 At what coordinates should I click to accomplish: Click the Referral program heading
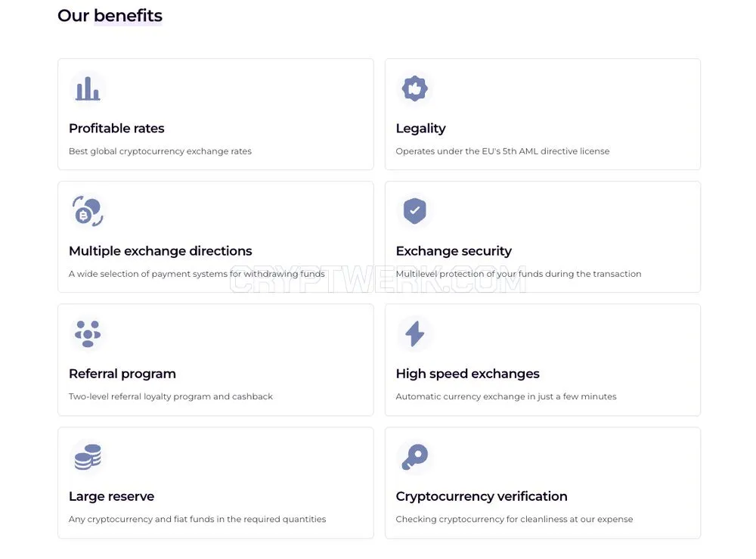[x=122, y=374]
